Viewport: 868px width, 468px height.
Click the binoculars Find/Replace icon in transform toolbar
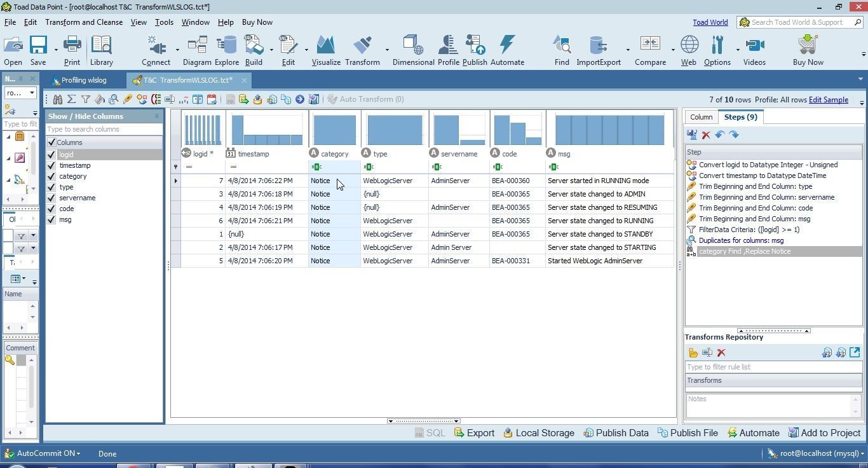[x=58, y=99]
